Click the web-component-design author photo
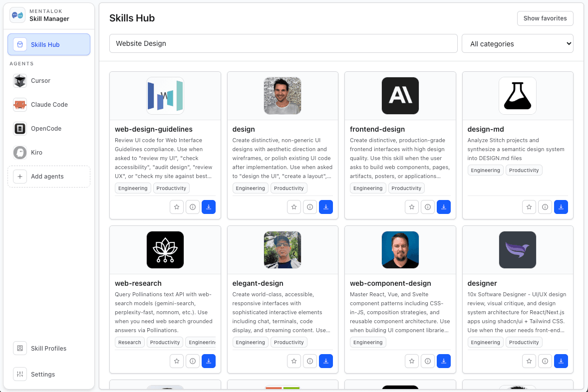The width and height of the screenshot is (588, 392). point(400,250)
